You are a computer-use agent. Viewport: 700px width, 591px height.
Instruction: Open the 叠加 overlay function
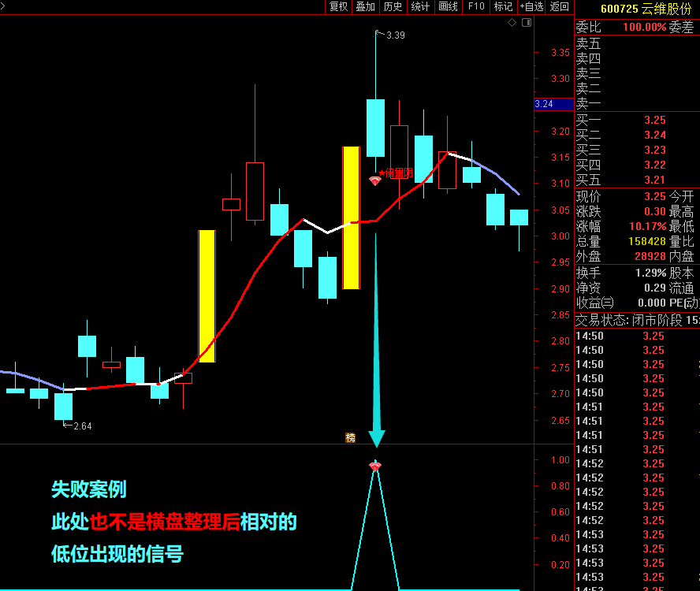coord(365,7)
